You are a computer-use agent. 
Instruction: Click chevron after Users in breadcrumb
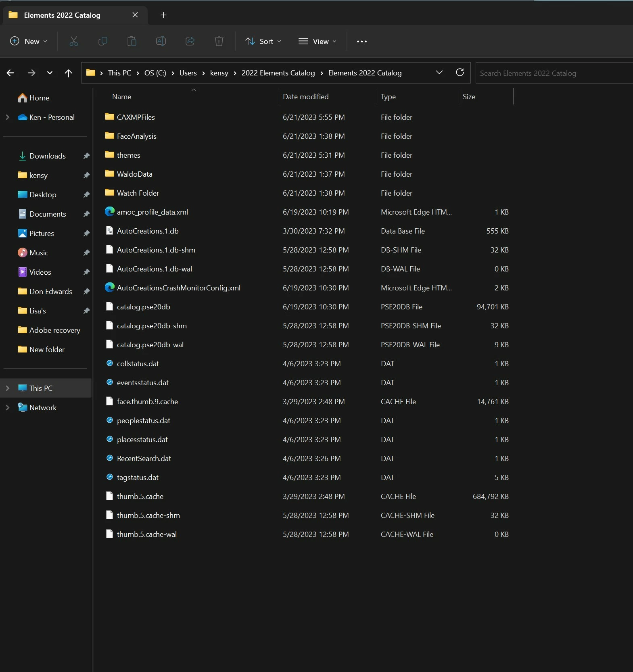coord(203,73)
